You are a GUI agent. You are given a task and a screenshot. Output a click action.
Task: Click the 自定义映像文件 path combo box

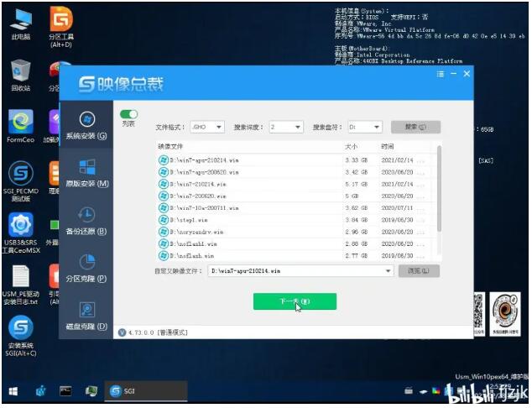300,271
